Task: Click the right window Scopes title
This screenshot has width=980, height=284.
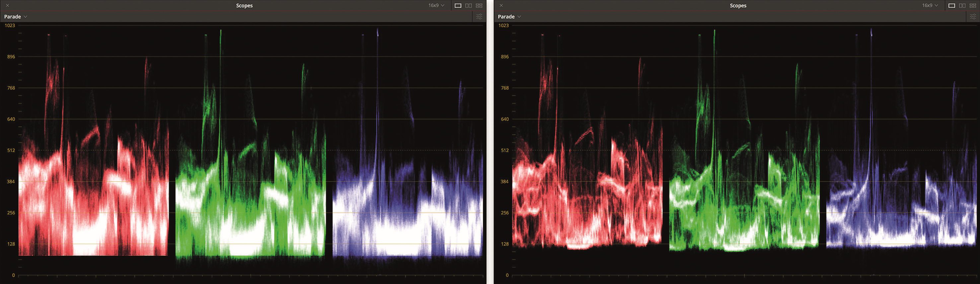Action: point(738,5)
